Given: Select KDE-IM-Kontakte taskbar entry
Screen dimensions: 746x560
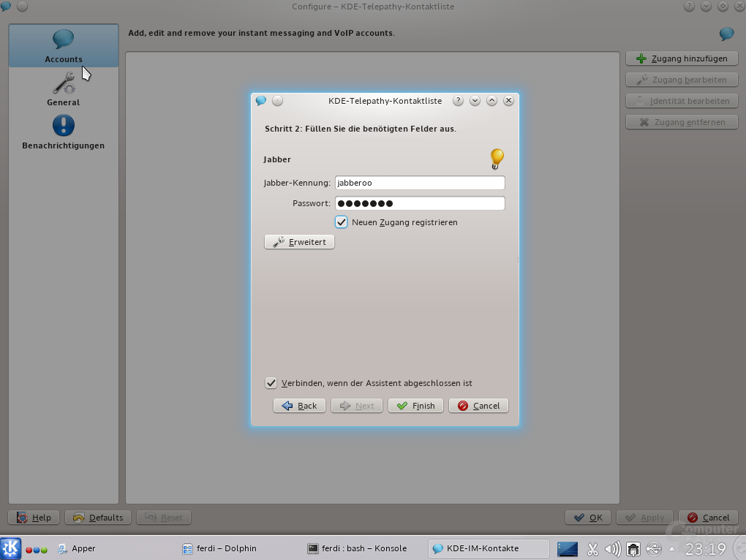Looking at the screenshot, I should pyautogui.click(x=489, y=548).
